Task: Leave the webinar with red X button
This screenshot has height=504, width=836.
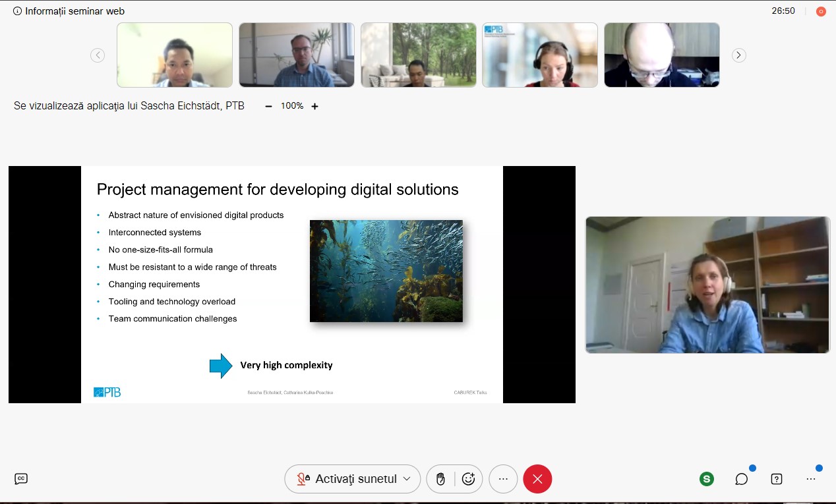Action: point(537,479)
